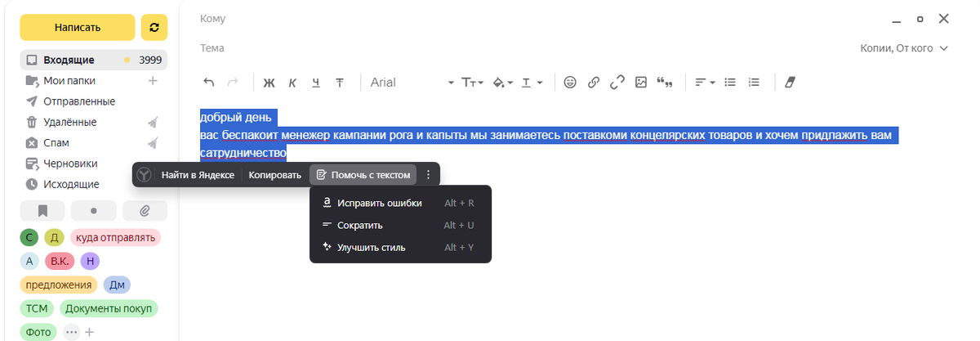Add a new folder with plus icon
Viewport: 980px width, 341px height.
pos(152,81)
